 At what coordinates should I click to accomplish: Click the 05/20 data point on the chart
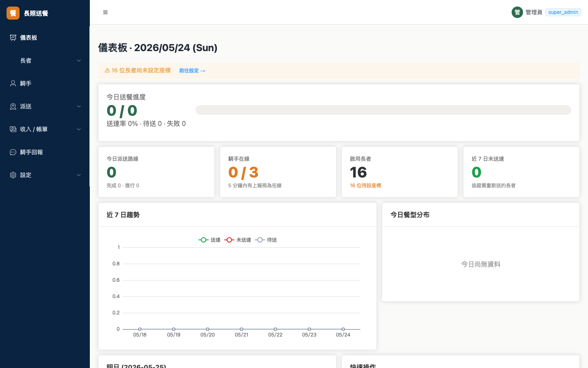(207, 329)
